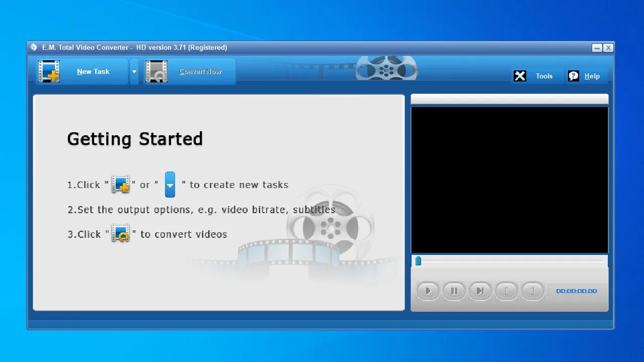Image resolution: width=644 pixels, height=362 pixels.
Task: Click new task icon in step 1
Action: click(x=121, y=184)
